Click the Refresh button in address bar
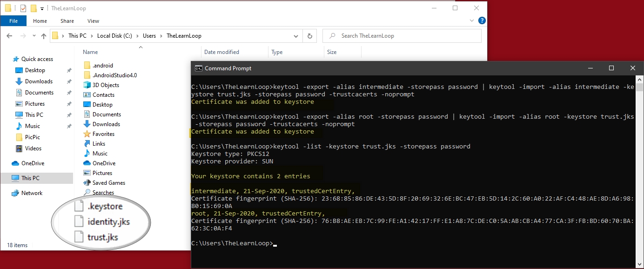 pos(309,36)
